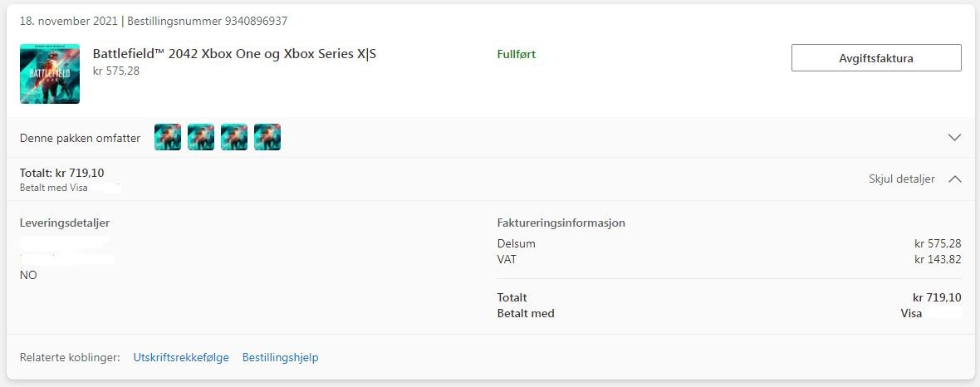Select the second small package content thumbnail
The width and height of the screenshot is (980, 387).
pos(201,137)
